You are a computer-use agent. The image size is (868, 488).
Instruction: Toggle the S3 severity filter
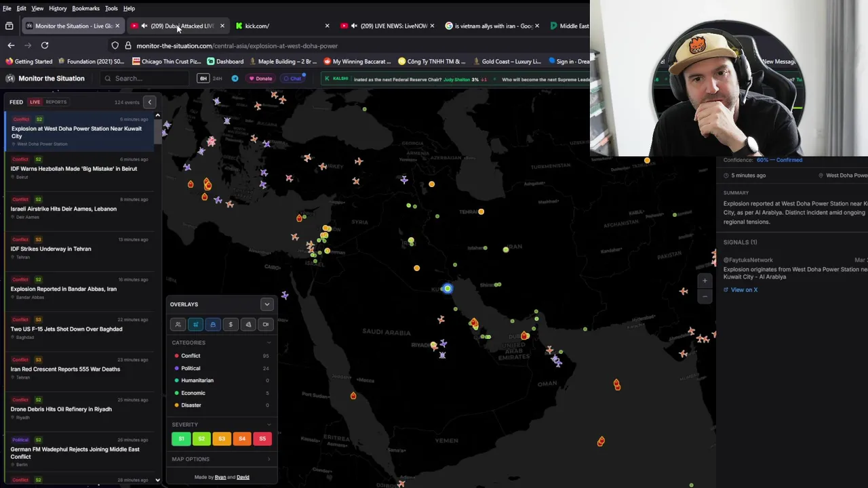point(222,439)
